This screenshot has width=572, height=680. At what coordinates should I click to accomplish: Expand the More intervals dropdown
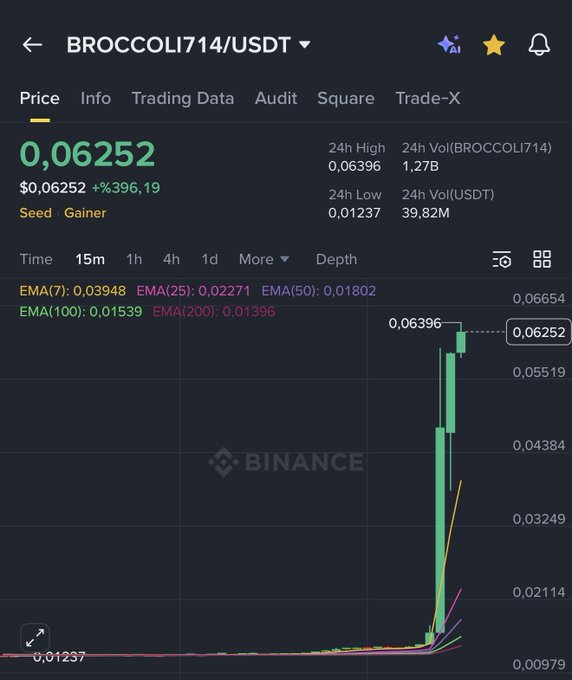(264, 259)
